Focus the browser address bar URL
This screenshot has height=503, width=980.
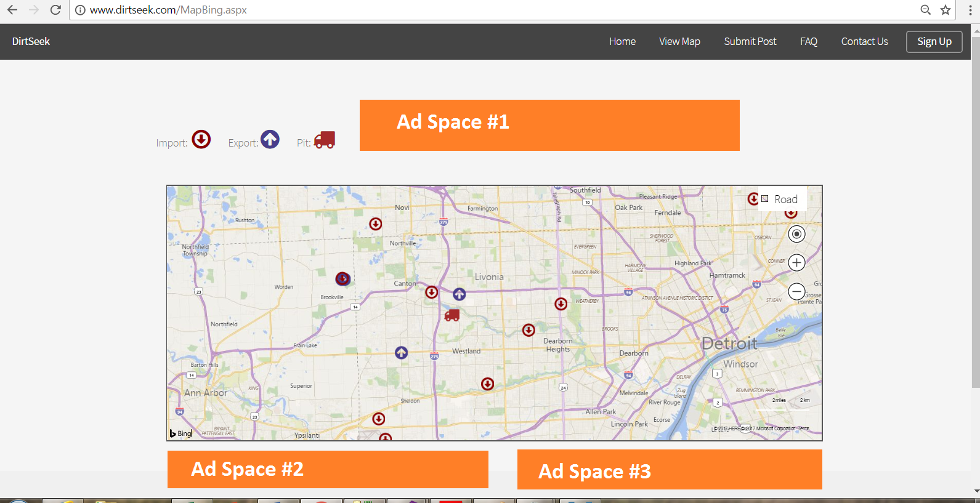(x=431, y=10)
